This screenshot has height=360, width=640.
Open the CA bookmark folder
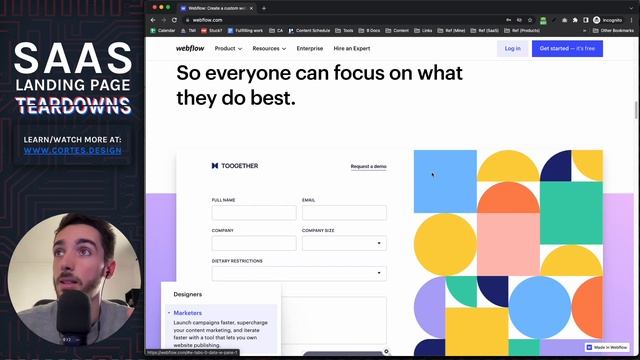[x=276, y=31]
